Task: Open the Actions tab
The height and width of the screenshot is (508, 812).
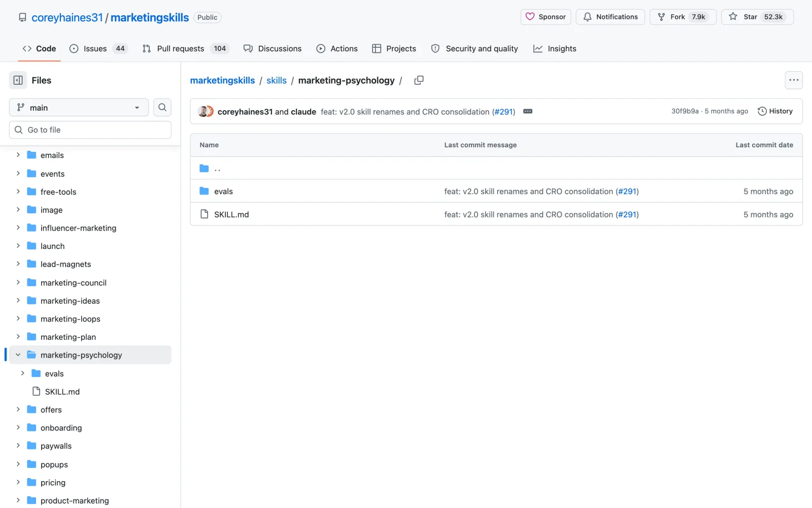Action: (x=337, y=49)
